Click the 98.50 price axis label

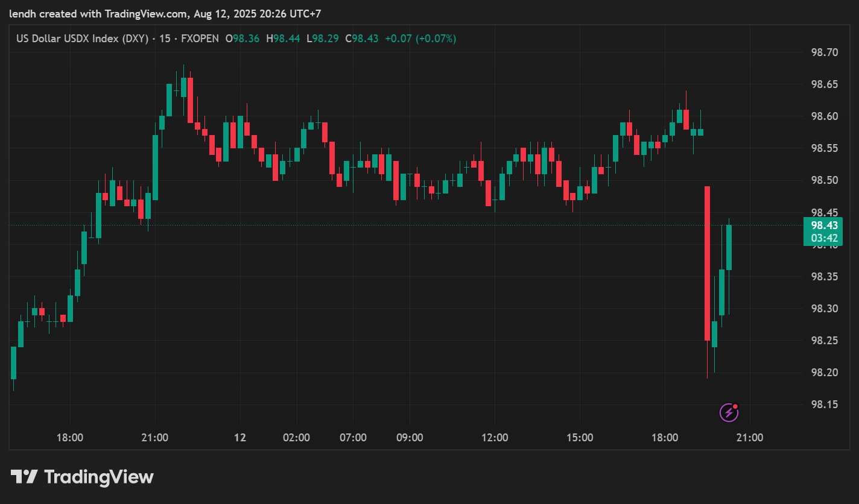824,180
